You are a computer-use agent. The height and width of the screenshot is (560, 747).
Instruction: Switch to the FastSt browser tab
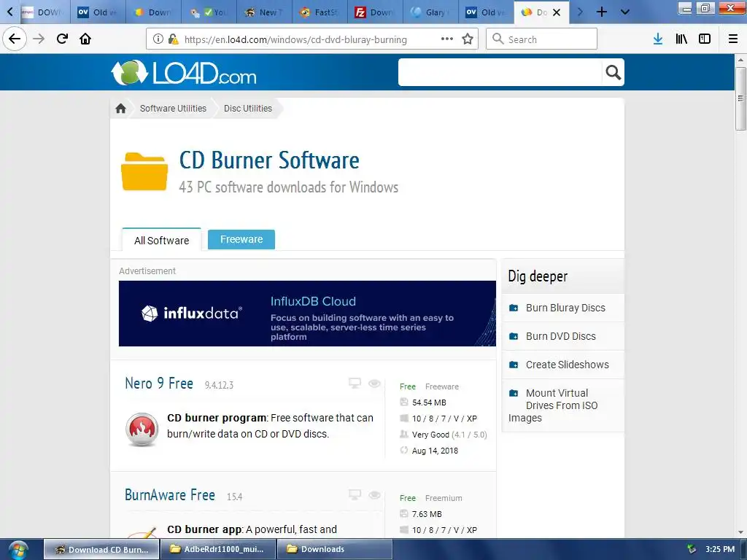(x=320, y=12)
